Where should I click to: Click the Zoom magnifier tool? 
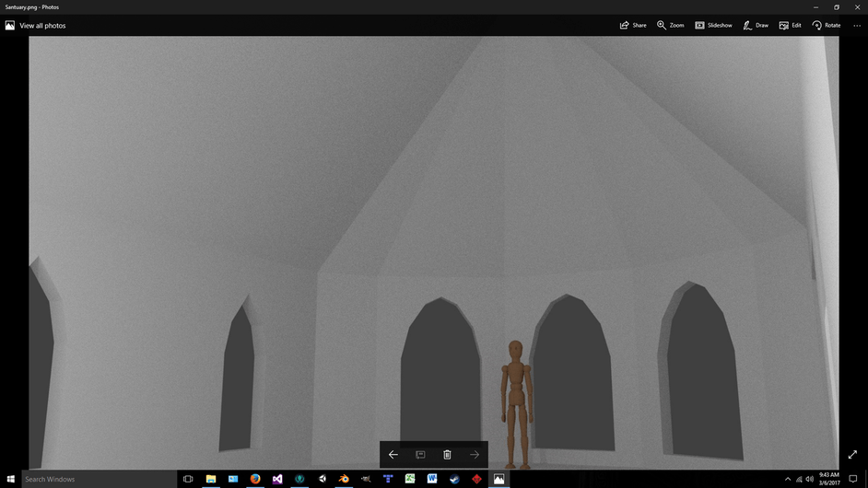[670, 26]
